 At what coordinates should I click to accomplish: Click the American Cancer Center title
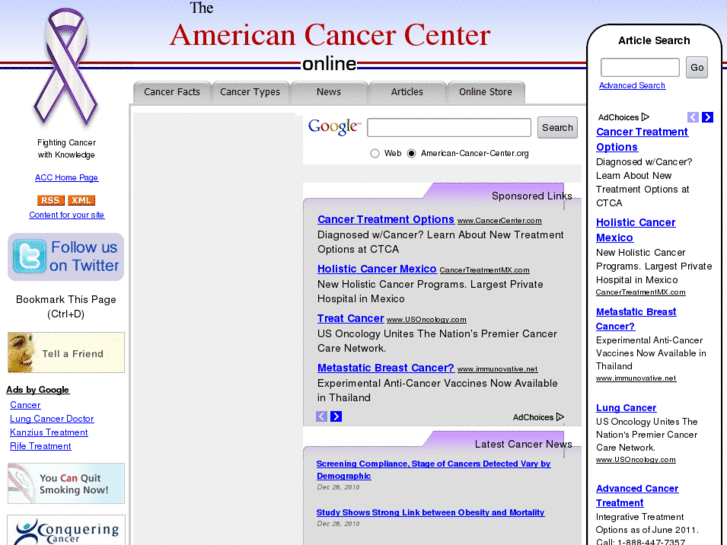click(x=330, y=35)
